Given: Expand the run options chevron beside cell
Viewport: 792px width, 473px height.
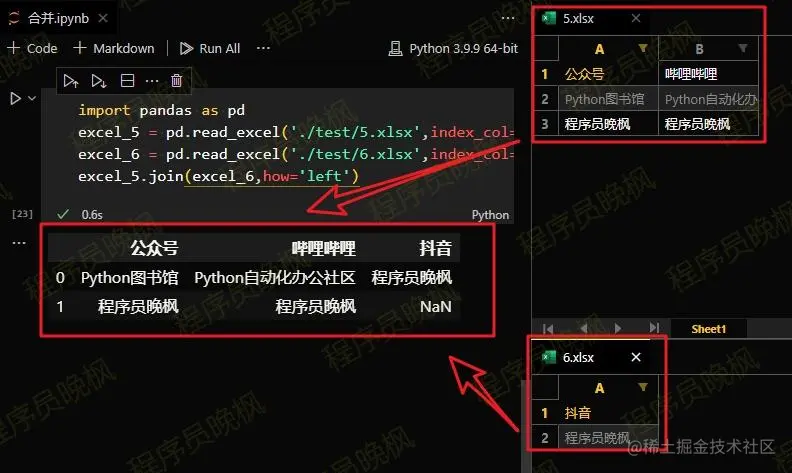Looking at the screenshot, I should point(32,98).
